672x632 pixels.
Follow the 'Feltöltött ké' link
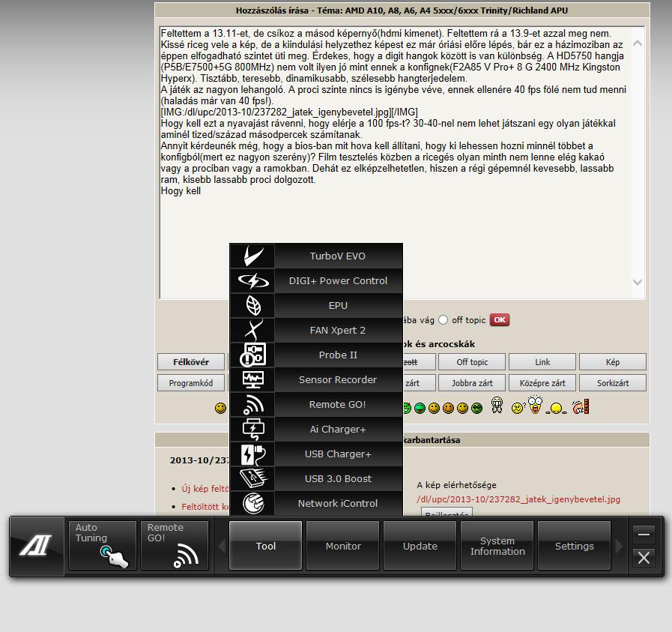pyautogui.click(x=205, y=506)
